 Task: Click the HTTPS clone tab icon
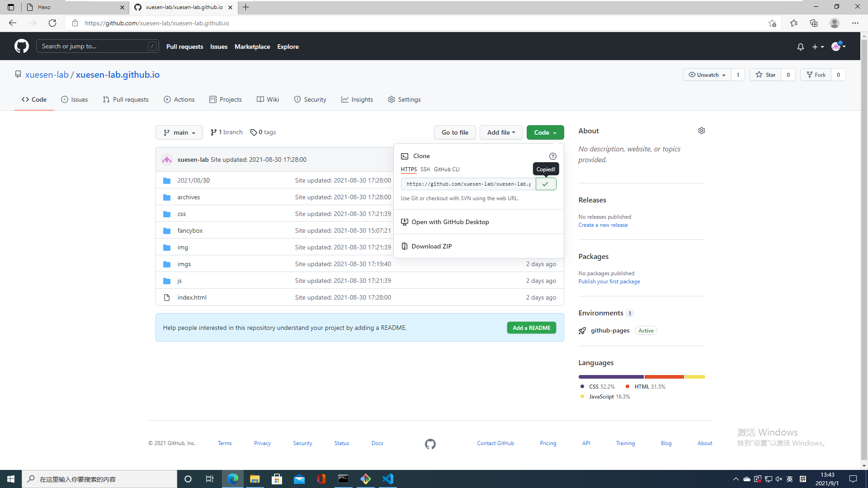coord(409,169)
